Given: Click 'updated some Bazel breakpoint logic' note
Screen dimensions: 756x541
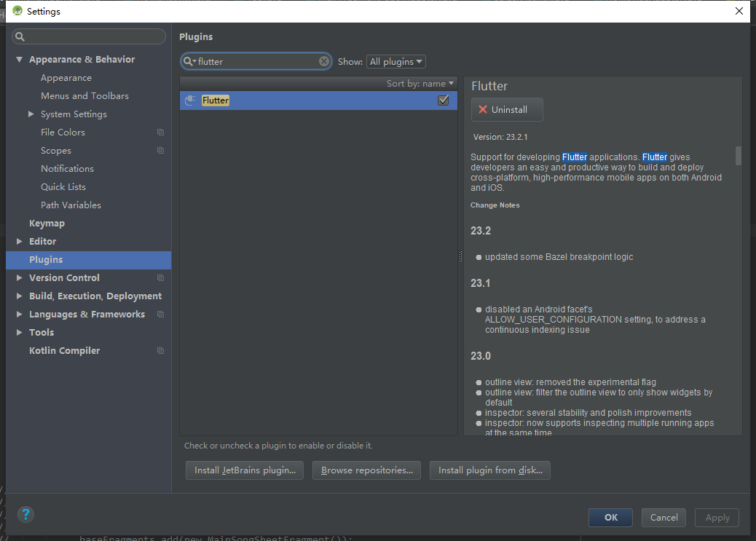Looking at the screenshot, I should [x=559, y=257].
